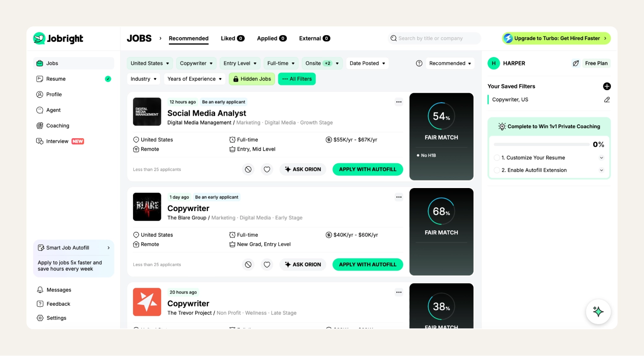Click the 54% match score circle
644x356 pixels.
click(441, 116)
